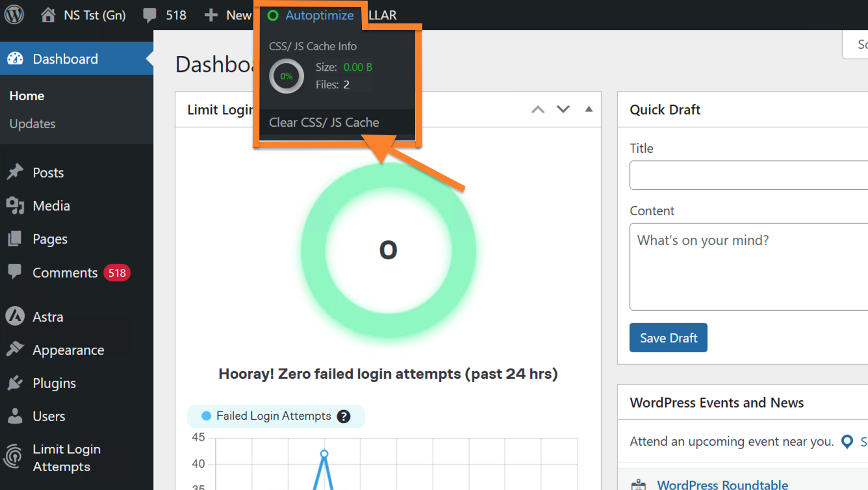Viewport: 868px width, 490px height.
Task: Click the cache Size value 0.00 B
Action: click(x=357, y=67)
